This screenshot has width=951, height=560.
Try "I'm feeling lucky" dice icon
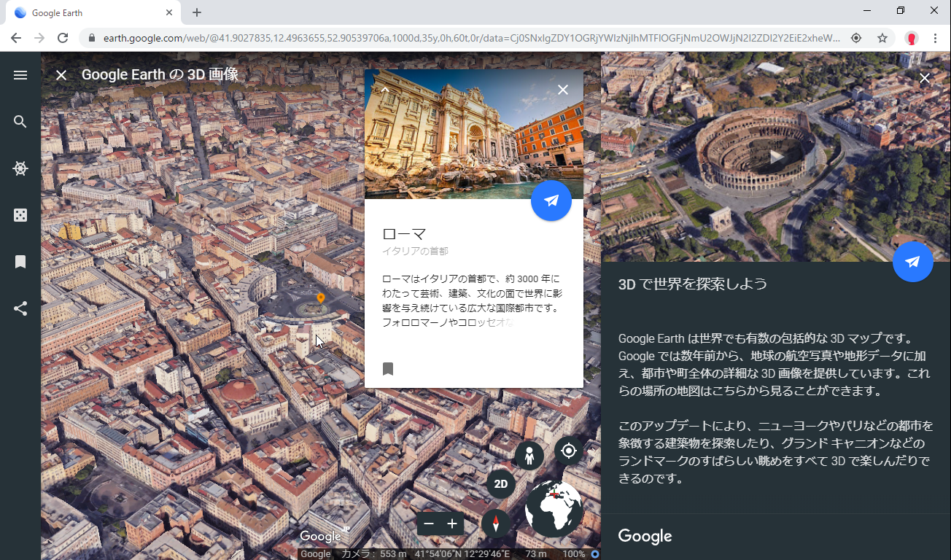pos(20,214)
